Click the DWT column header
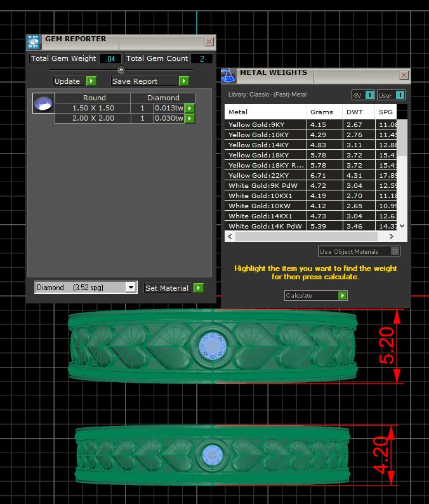The image size is (429, 504). click(359, 112)
